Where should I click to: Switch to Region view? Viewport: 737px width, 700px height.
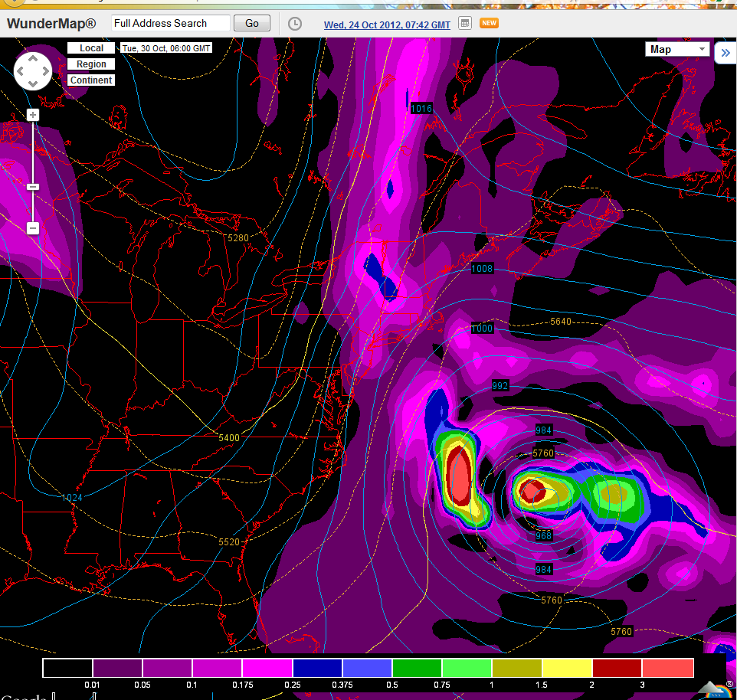pyautogui.click(x=91, y=64)
